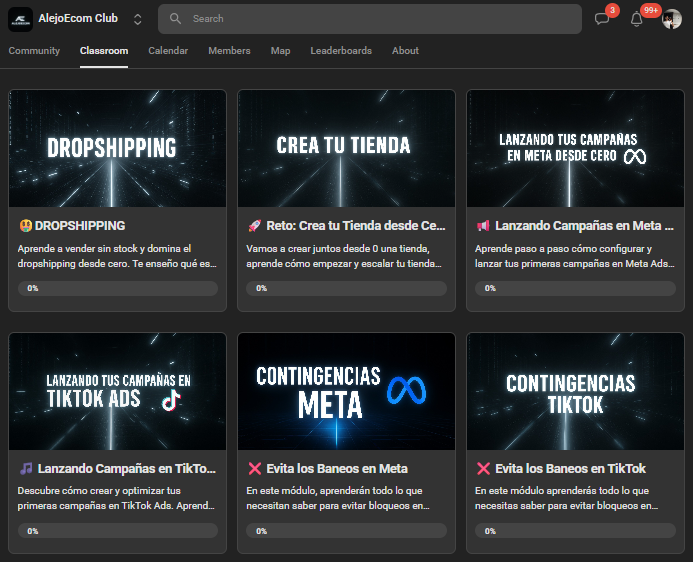Image resolution: width=693 pixels, height=562 pixels.
Task: Click the AlejoEcom Club logo icon
Action: tap(20, 19)
